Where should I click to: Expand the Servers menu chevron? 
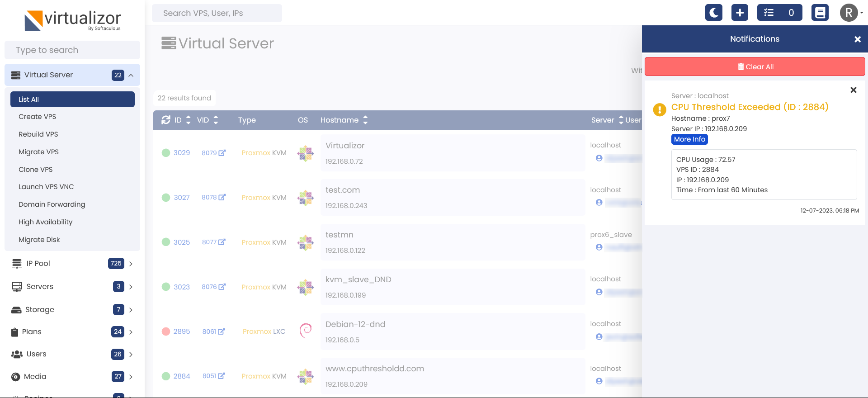(x=131, y=287)
